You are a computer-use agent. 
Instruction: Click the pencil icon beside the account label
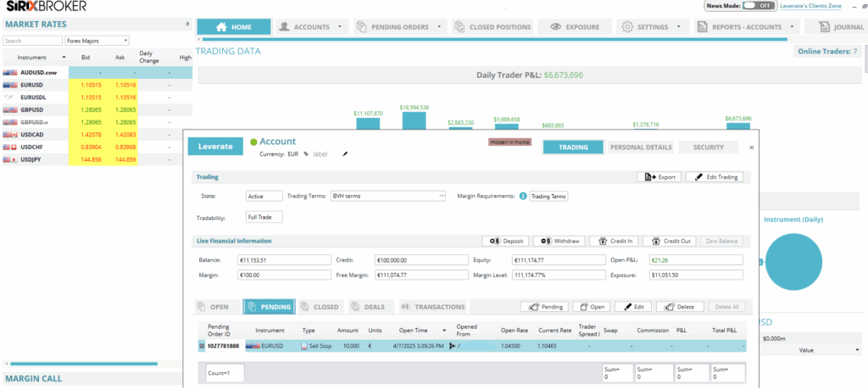pos(345,154)
